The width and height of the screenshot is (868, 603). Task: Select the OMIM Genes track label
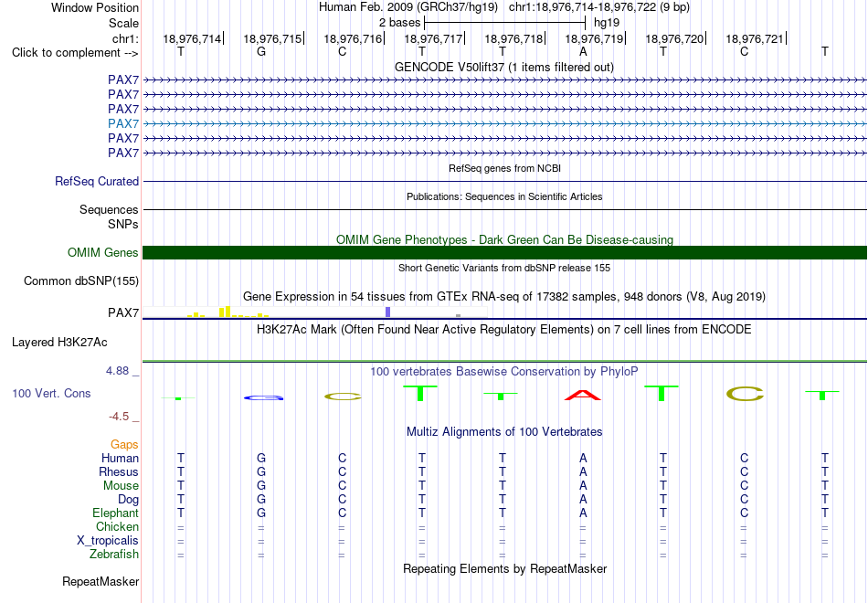pos(103,252)
